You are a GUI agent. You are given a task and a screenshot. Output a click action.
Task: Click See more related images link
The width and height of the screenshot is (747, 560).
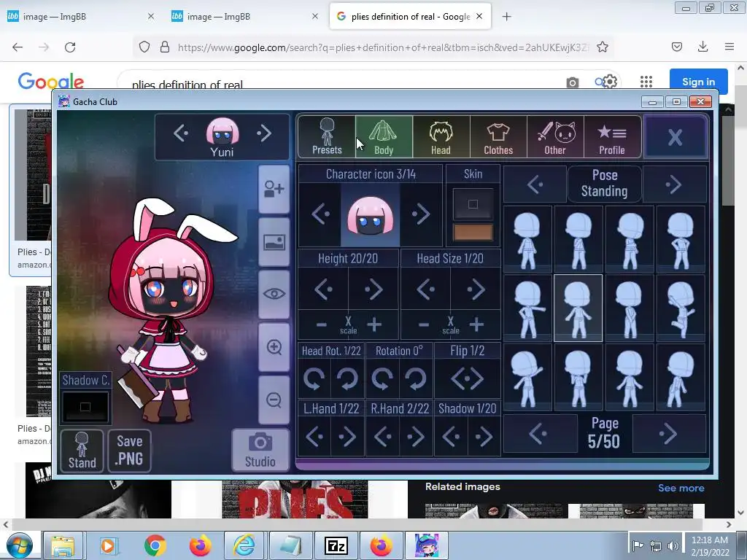(x=681, y=488)
